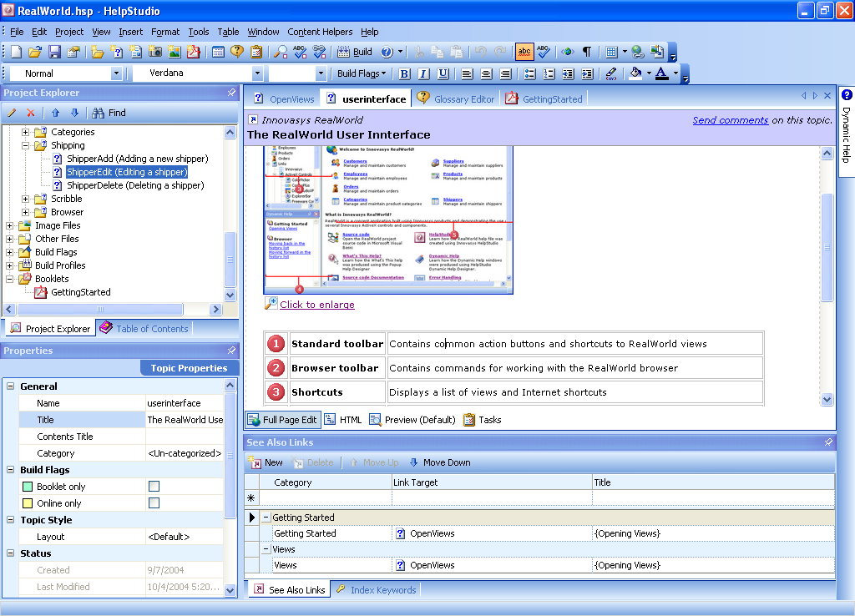Screen dimensions: 855x616
Task: Open the Normal paragraph style dropdown
Action: (x=115, y=73)
